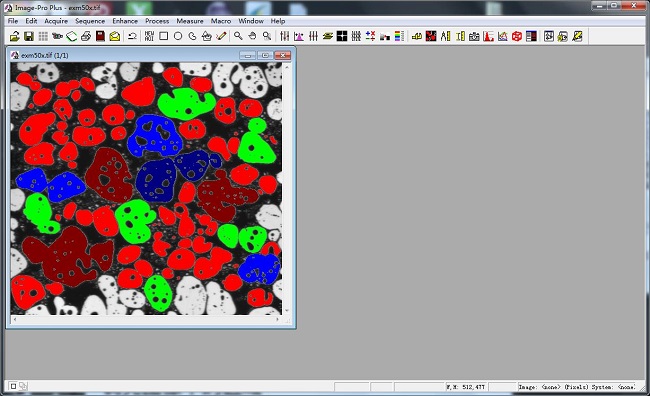The width and height of the screenshot is (650, 396).
Task: Click the gray grid workspace icon
Action: click(x=43, y=36)
